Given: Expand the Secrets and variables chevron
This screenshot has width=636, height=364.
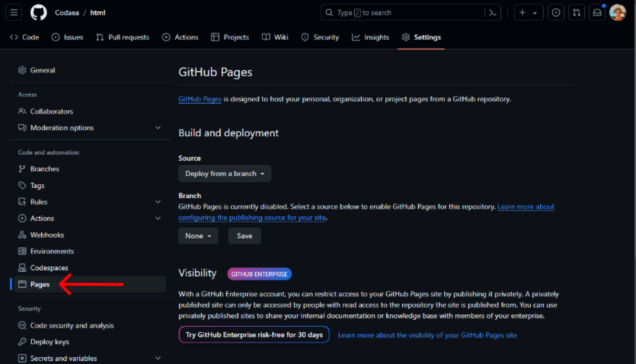Looking at the screenshot, I should [x=158, y=358].
